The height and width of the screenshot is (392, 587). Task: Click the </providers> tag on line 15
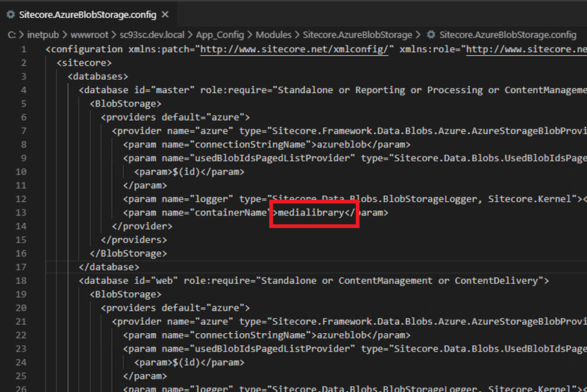(x=134, y=240)
